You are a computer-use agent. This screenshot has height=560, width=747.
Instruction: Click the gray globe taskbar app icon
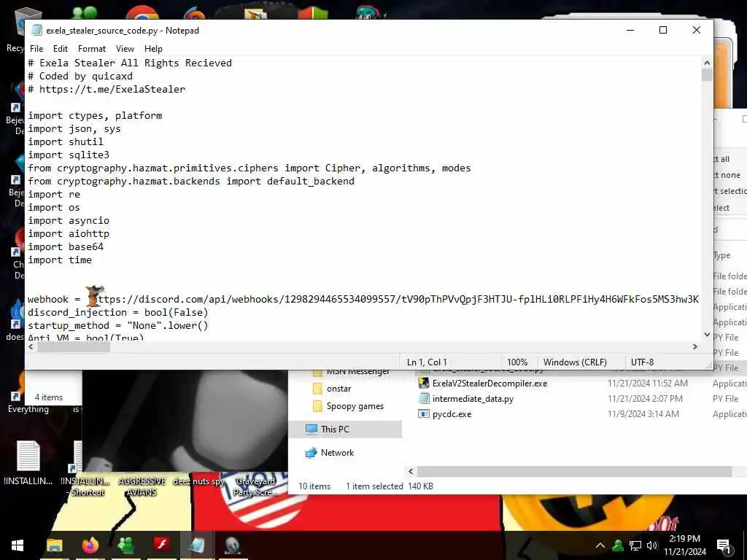pos(233,545)
